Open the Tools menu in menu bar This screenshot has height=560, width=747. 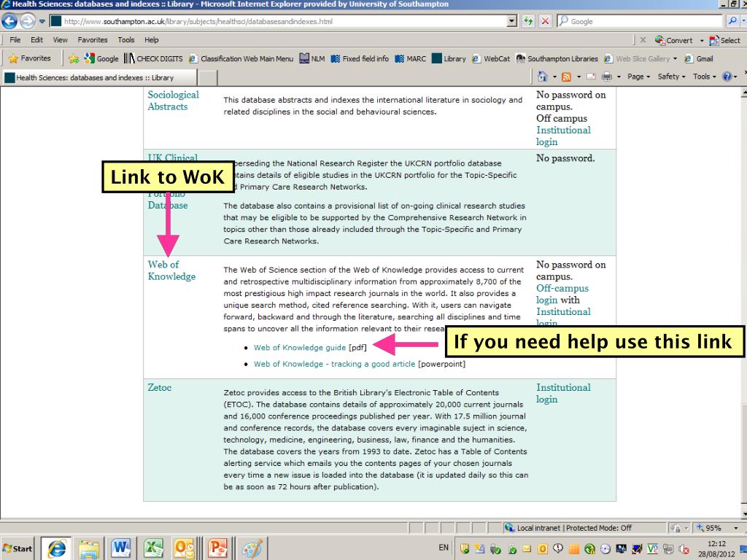126,40
